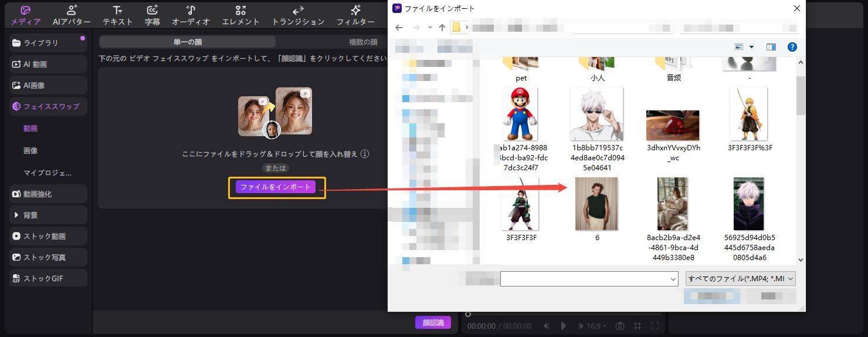Open the オーディオ (Audio) panel icon

coord(191,15)
